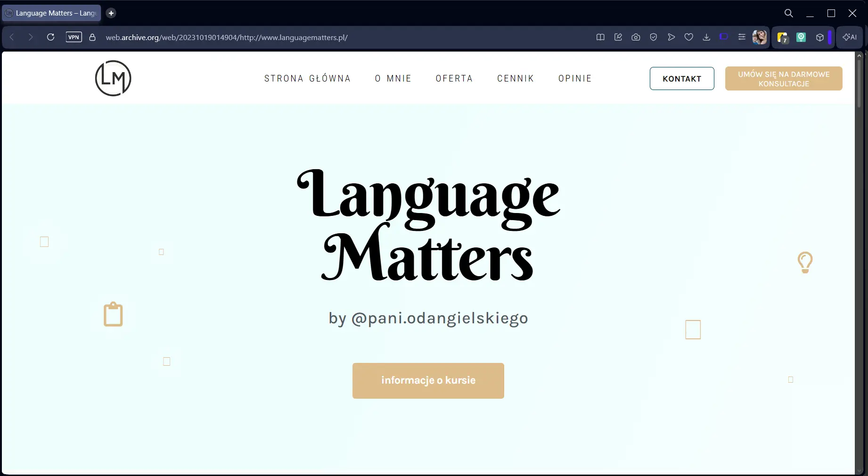
Task: Open the STRONA GŁÓWNA menu item
Action: coord(307,78)
